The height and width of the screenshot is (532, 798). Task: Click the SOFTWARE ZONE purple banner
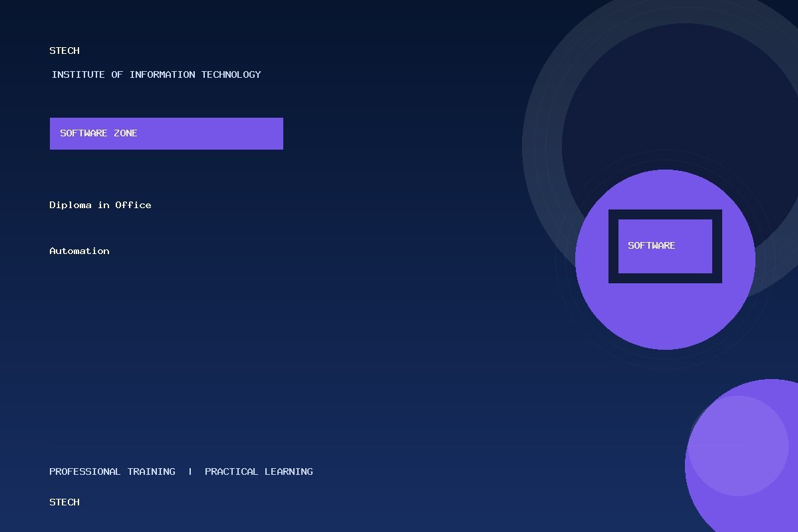tap(166, 134)
